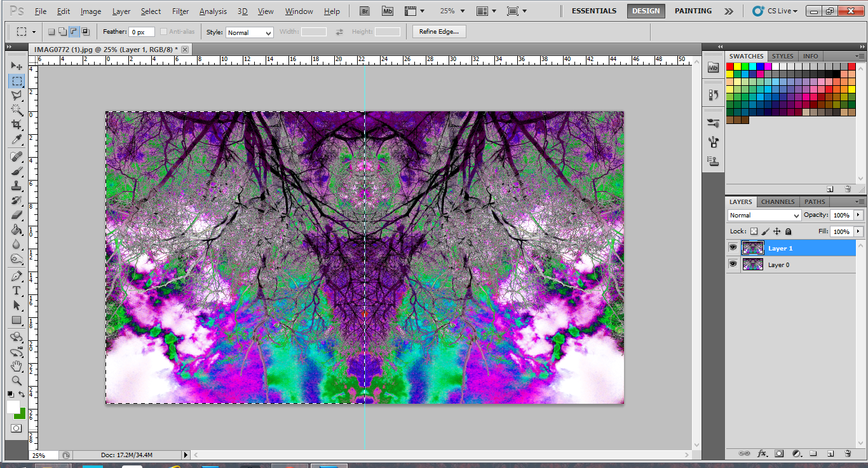This screenshot has height=468, width=868.
Task: Select the Zoom tool
Action: pos(17,381)
